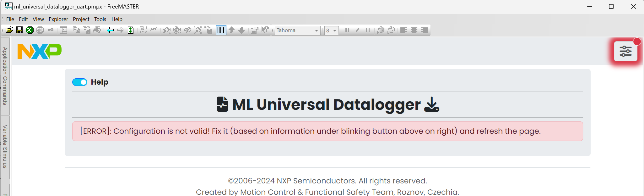Screen dimensions: 644x196
Task: Click the NXP logo
Action: [x=40, y=51]
